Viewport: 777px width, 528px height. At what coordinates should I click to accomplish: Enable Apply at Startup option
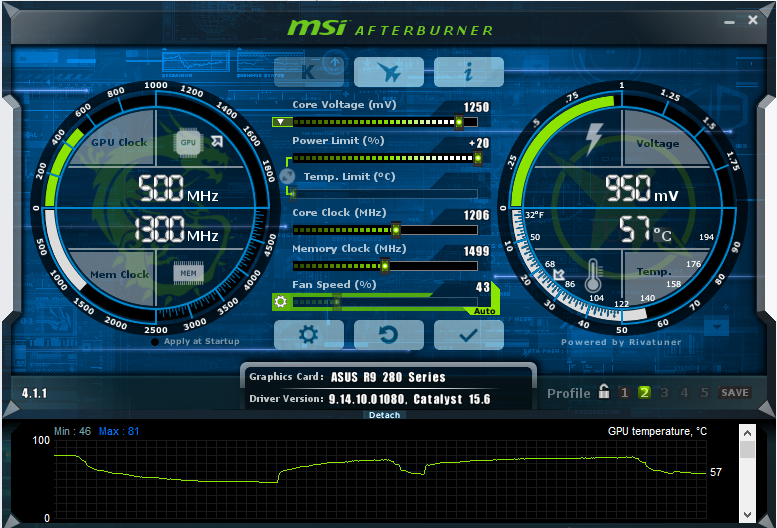[x=196, y=341]
